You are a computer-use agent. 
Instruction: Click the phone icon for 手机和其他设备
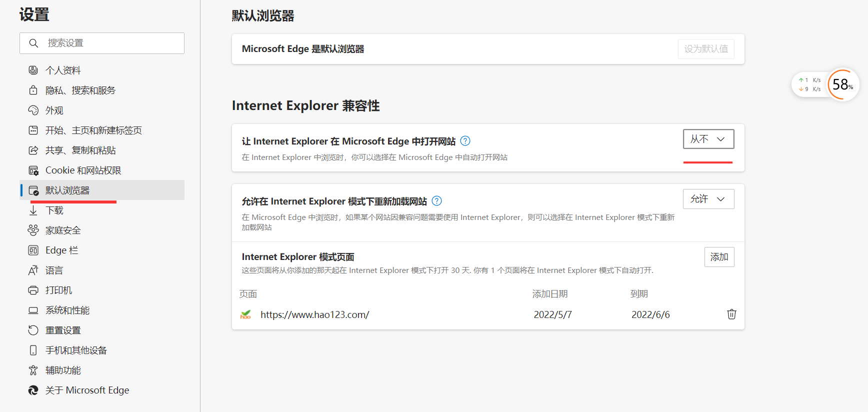click(x=33, y=350)
